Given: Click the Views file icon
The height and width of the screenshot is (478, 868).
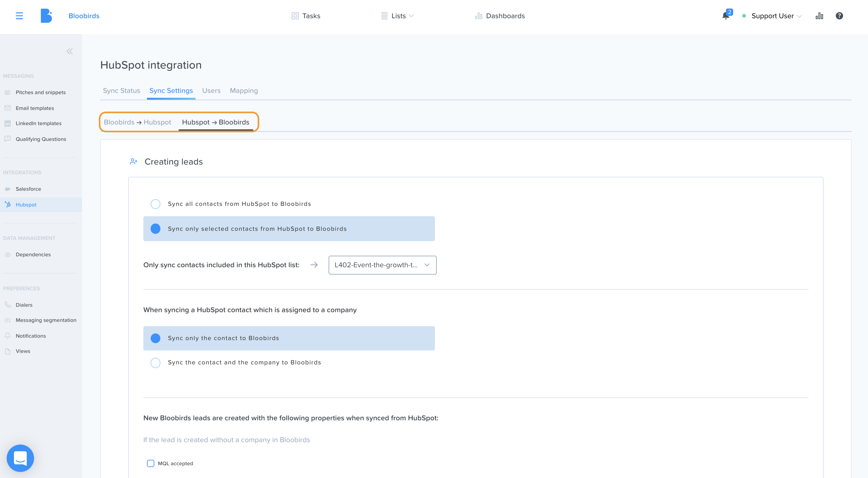Looking at the screenshot, I should tap(7, 351).
